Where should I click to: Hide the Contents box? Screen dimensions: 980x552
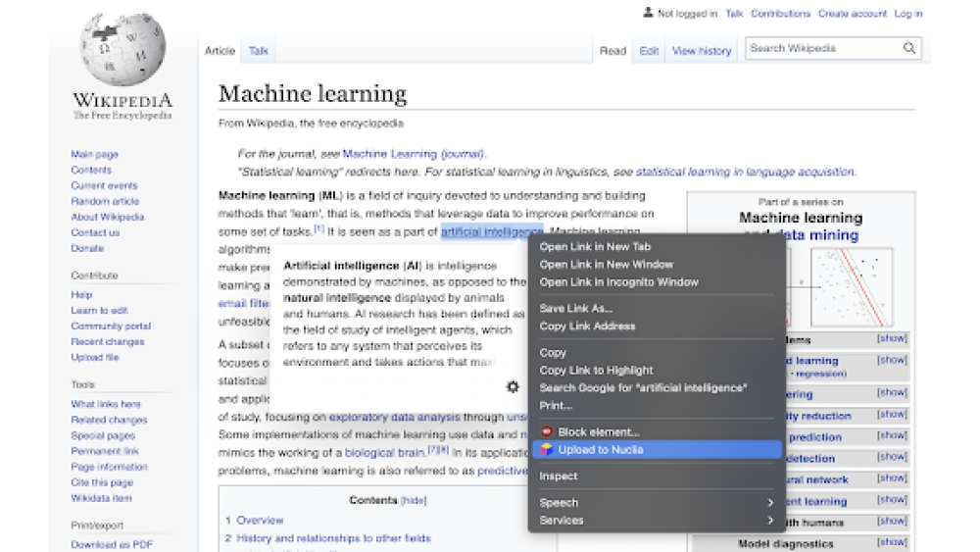(414, 501)
